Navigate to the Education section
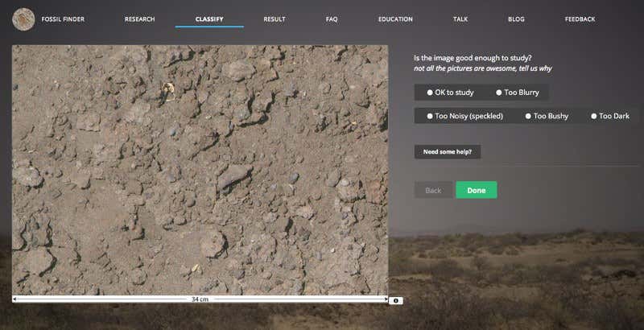The height and width of the screenshot is (330, 644). point(395,19)
